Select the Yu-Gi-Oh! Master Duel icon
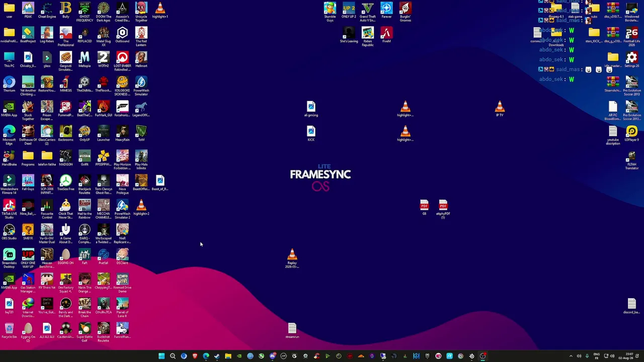Viewport: 644px width, 362px height. 47,234
